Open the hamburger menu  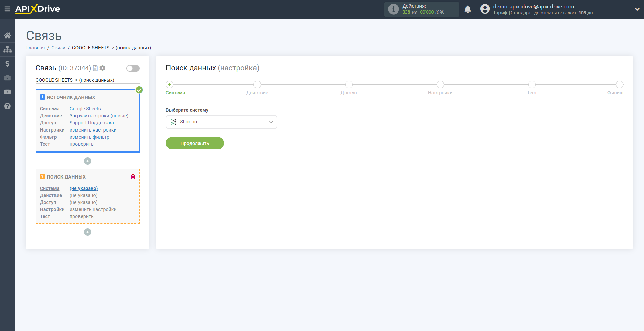7,9
